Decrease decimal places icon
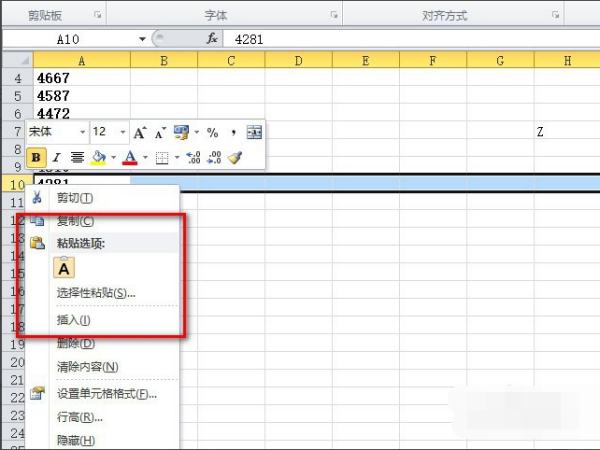Image resolution: width=600 pixels, height=450 pixels. (214, 157)
